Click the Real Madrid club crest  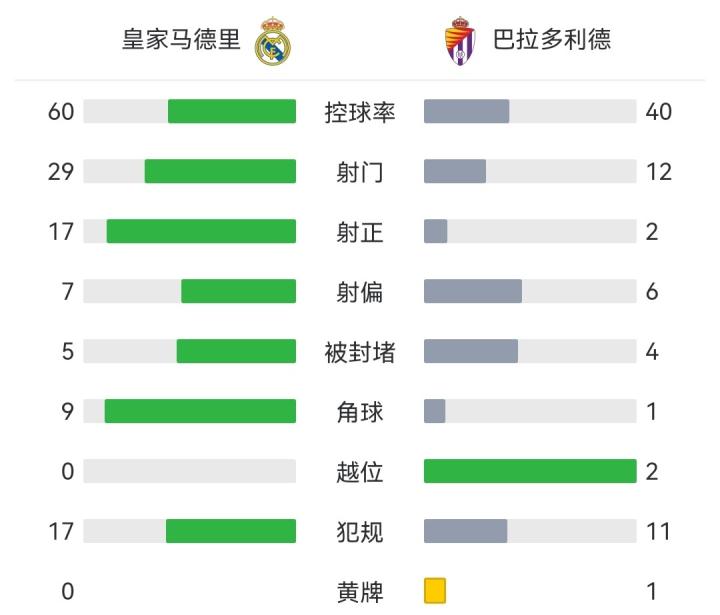click(272, 41)
